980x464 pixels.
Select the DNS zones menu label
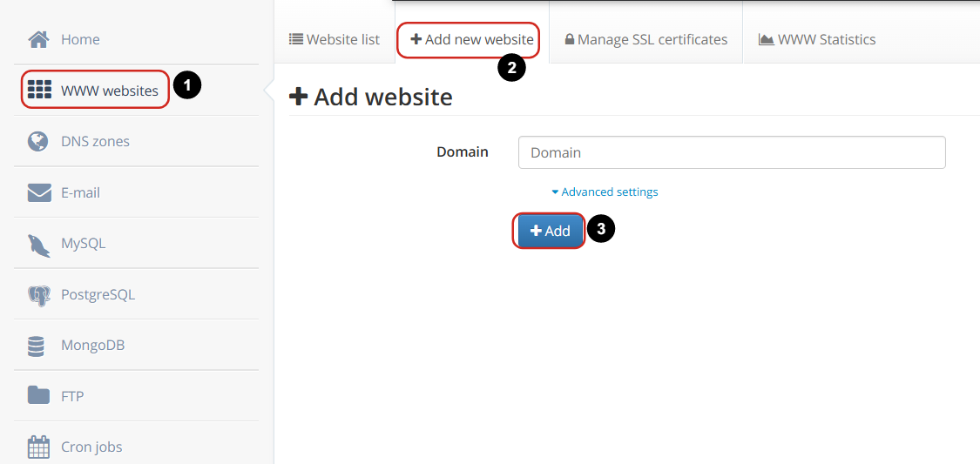click(x=95, y=141)
